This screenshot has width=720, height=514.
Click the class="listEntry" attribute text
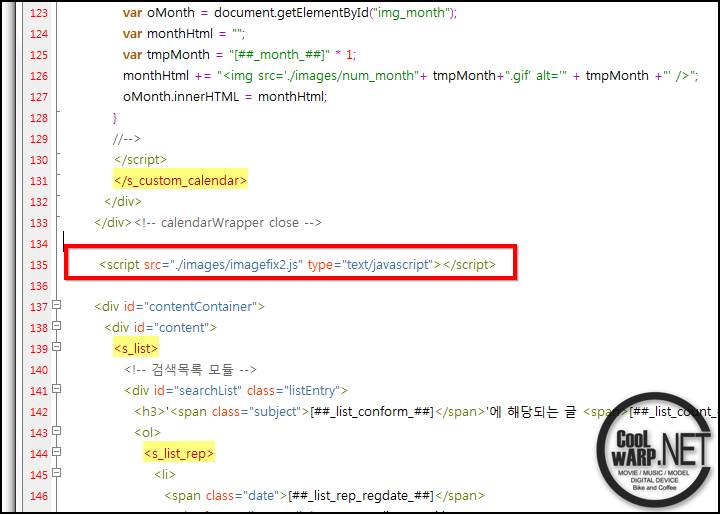coord(293,390)
